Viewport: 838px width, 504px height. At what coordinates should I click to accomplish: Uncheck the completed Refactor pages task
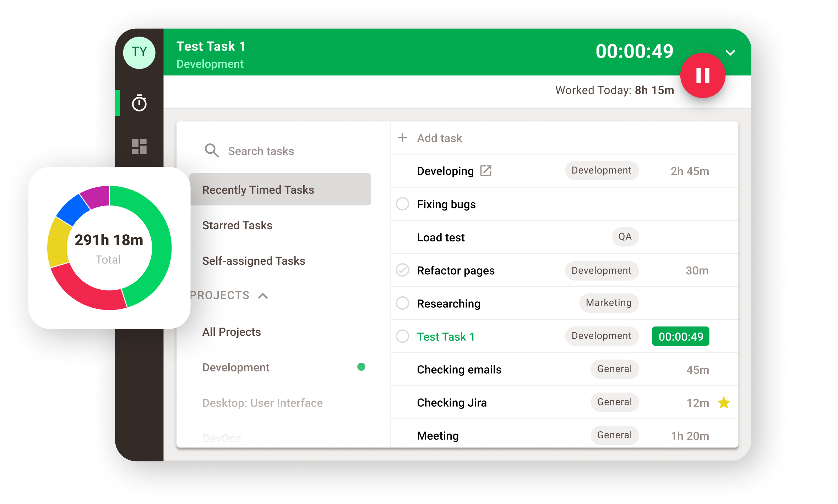pos(403,270)
